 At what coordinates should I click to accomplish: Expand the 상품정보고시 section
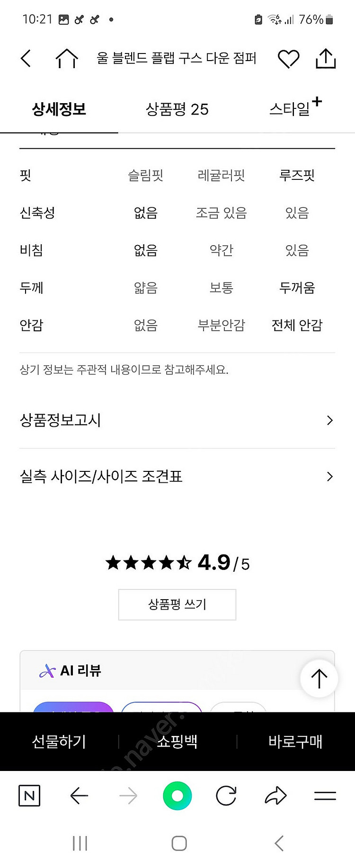click(x=177, y=420)
